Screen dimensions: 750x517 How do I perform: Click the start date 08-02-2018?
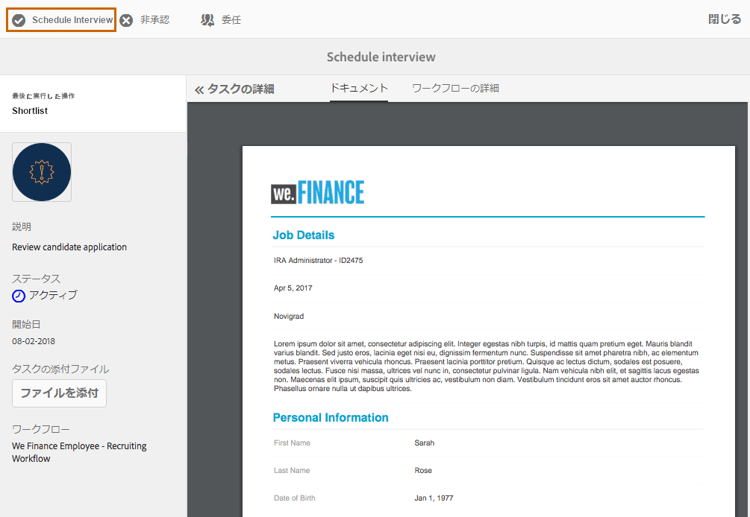pyautogui.click(x=33, y=341)
